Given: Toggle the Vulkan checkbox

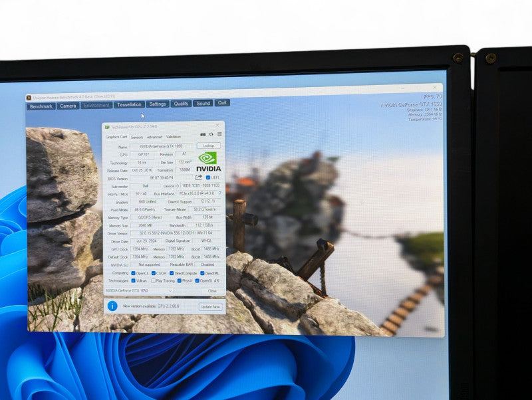Looking at the screenshot, I should (134, 280).
